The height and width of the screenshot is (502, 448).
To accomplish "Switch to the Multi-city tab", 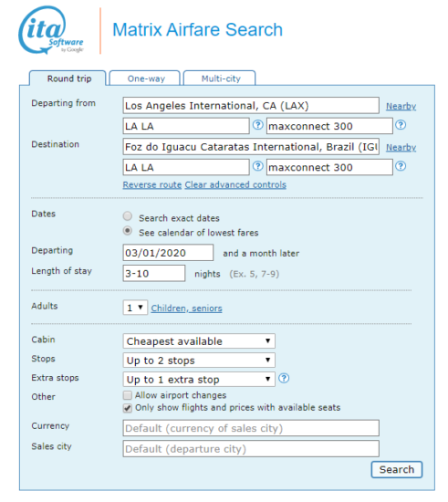I will 220,78.
